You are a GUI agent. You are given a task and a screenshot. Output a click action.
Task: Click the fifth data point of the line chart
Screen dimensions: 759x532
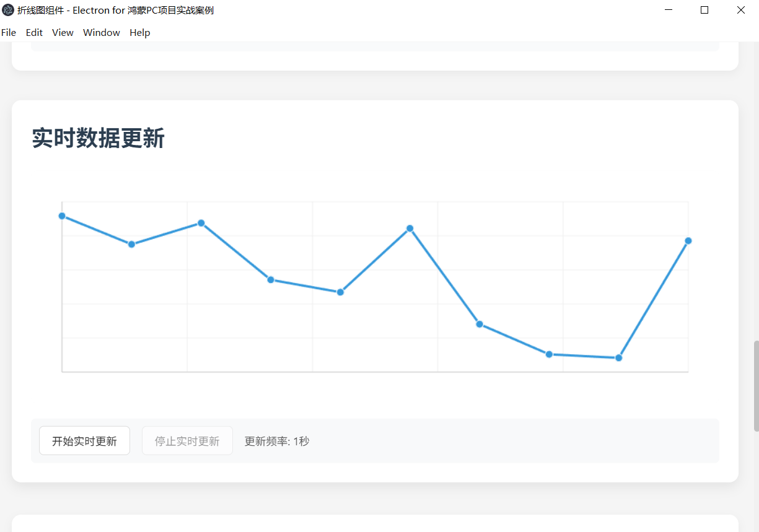coord(340,292)
